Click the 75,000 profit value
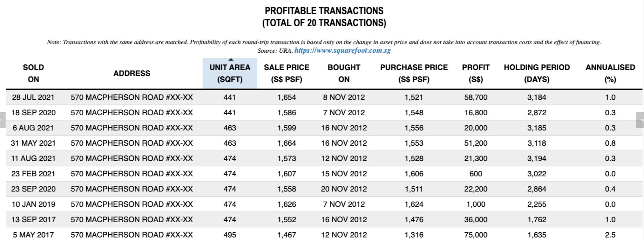Image resolution: width=644 pixels, height=240 pixels. click(476, 235)
